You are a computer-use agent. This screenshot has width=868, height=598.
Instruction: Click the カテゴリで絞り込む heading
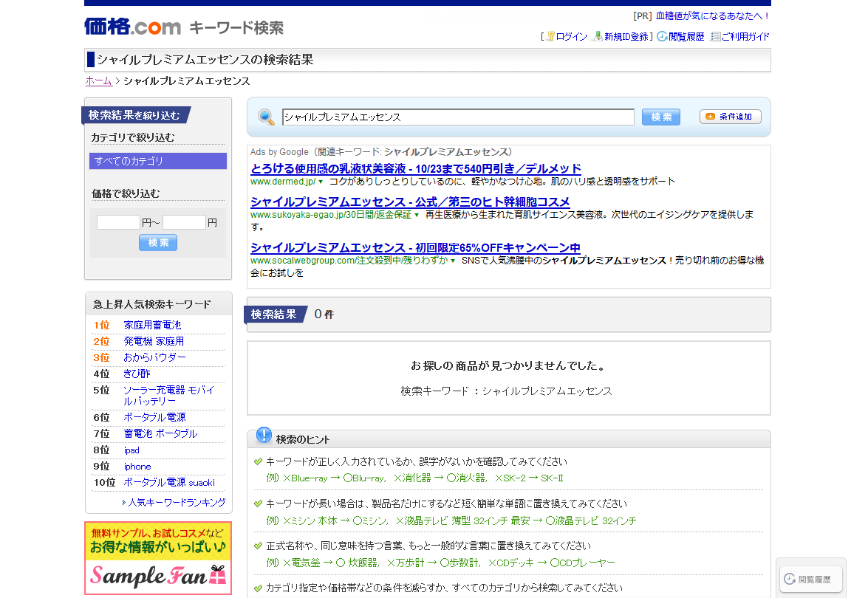pyautogui.click(x=133, y=137)
